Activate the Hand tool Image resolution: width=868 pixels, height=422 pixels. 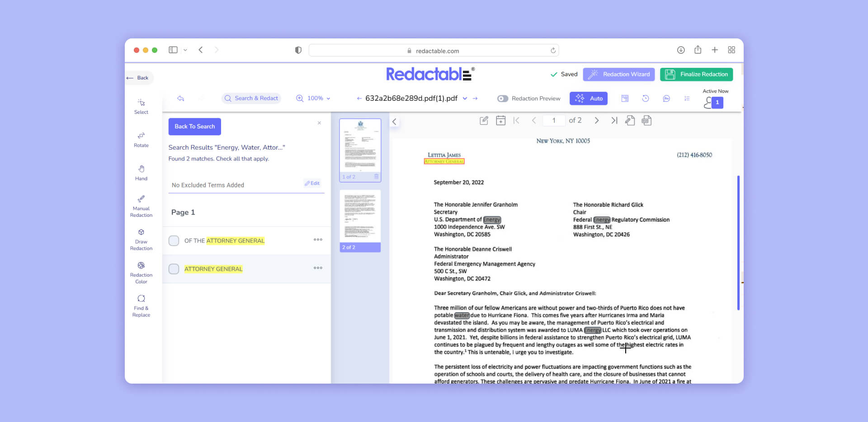coord(141,173)
